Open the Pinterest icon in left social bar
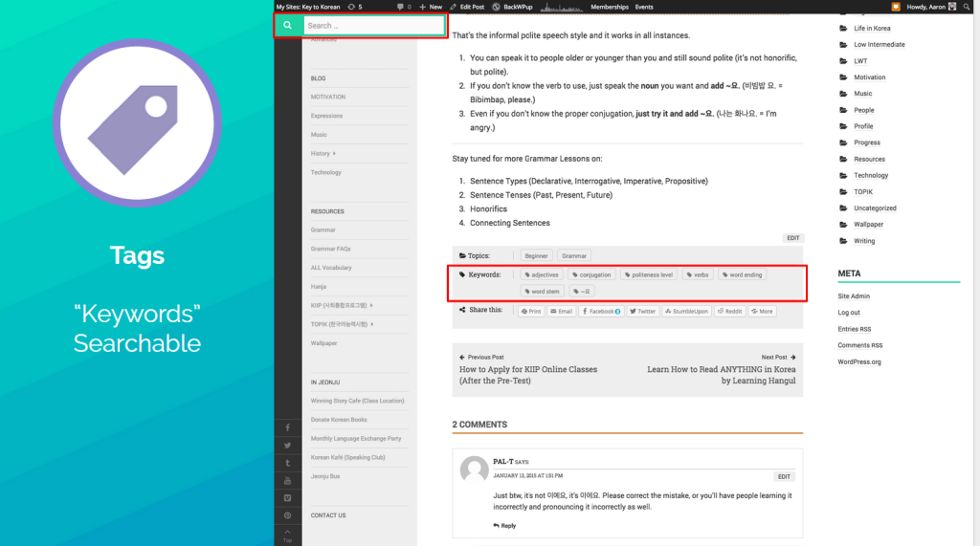 click(287, 515)
